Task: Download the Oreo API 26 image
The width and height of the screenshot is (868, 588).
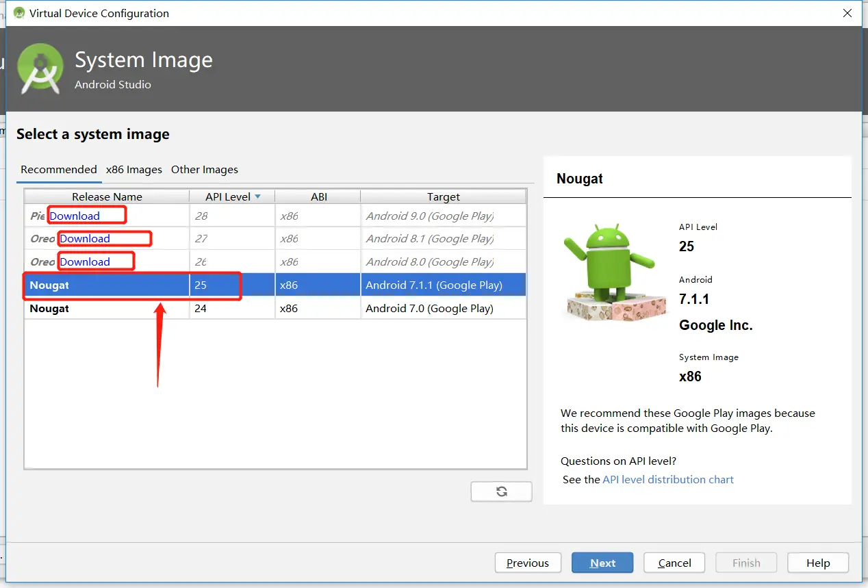Action: click(x=85, y=261)
